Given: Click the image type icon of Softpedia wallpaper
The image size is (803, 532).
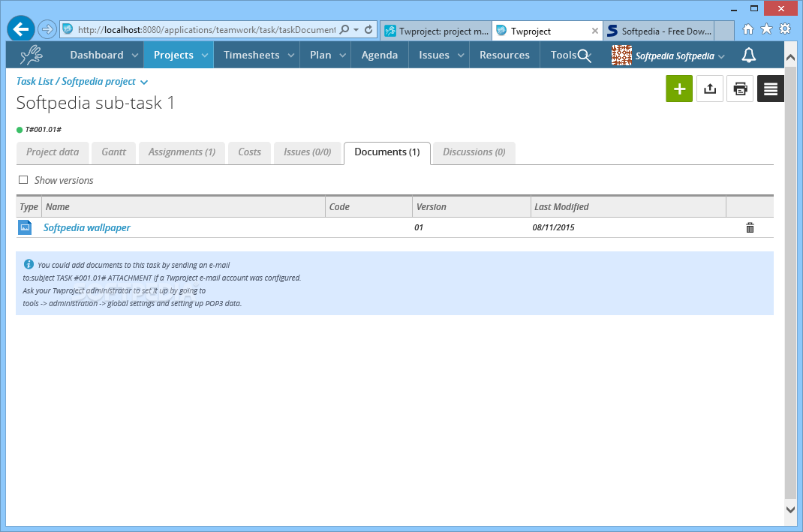Looking at the screenshot, I should [x=25, y=227].
